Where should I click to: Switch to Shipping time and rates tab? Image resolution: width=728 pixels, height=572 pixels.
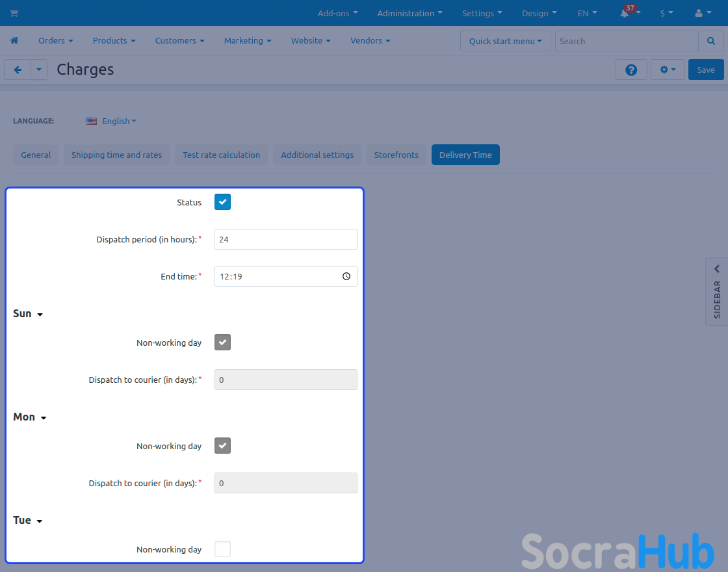click(116, 155)
